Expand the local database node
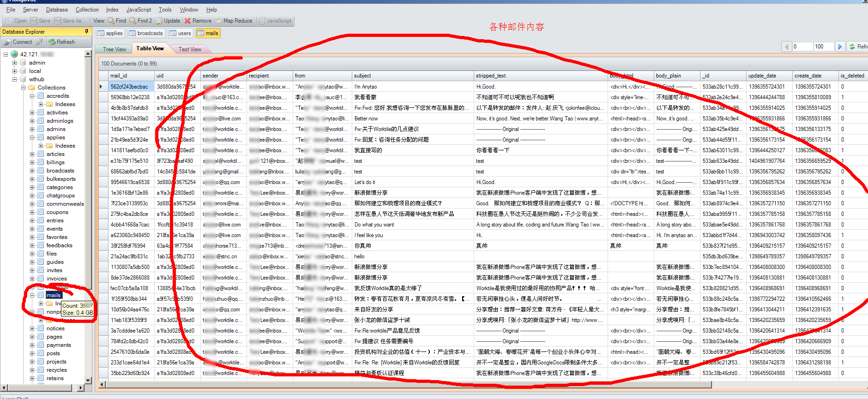This screenshot has width=868, height=399. tap(14, 71)
